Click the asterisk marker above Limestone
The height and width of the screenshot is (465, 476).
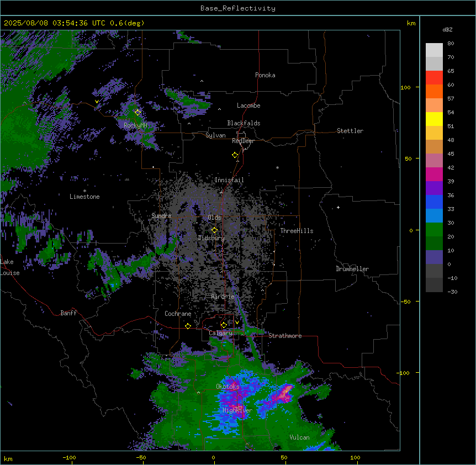click(84, 191)
